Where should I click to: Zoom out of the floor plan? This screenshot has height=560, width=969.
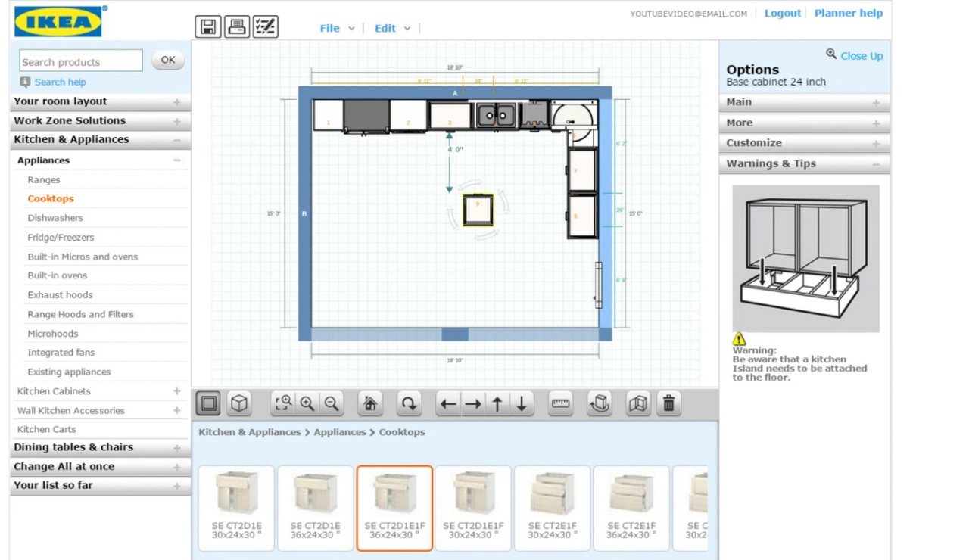(332, 403)
